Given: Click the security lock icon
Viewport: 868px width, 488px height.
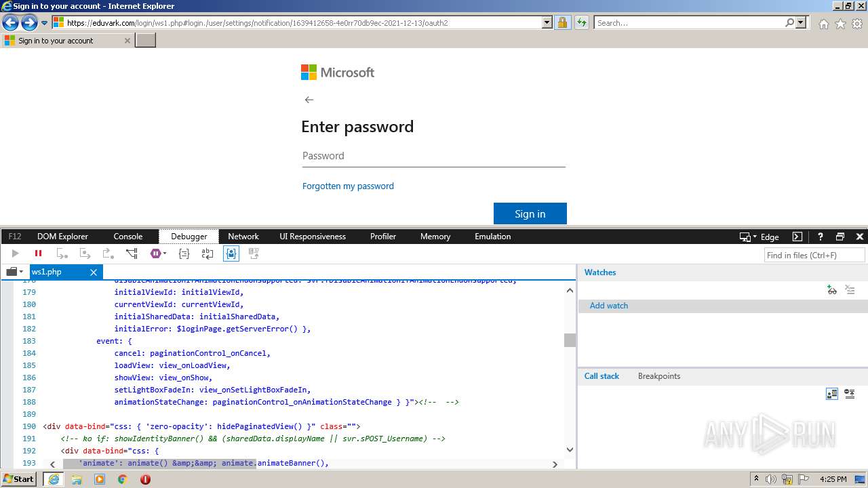Looking at the screenshot, I should 562,22.
